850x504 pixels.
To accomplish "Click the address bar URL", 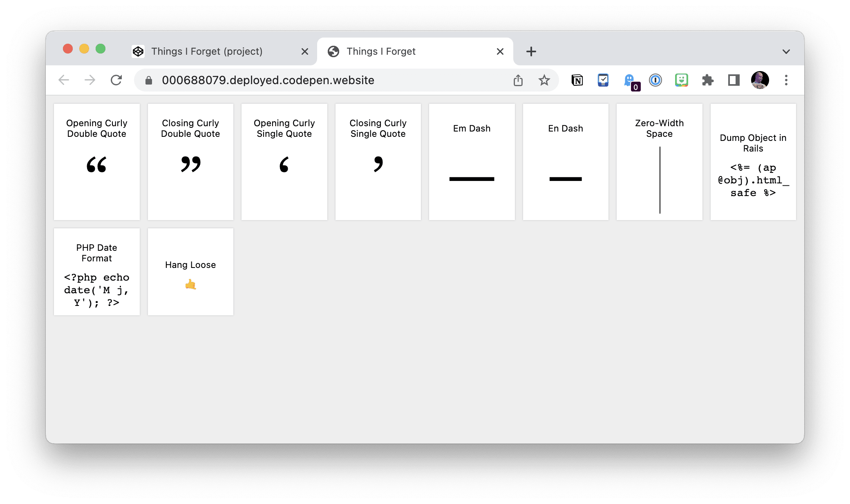I will (x=268, y=80).
